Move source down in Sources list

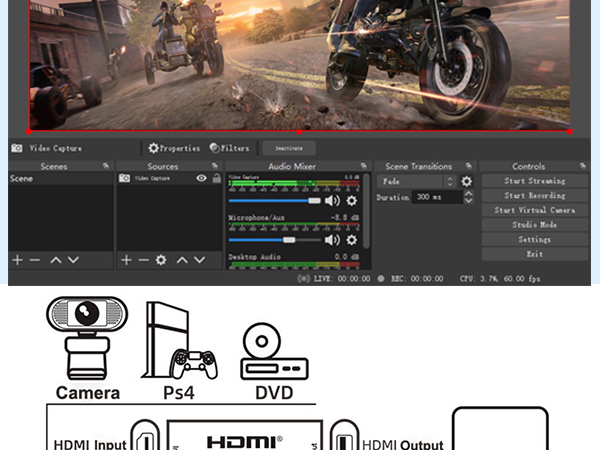click(x=199, y=260)
